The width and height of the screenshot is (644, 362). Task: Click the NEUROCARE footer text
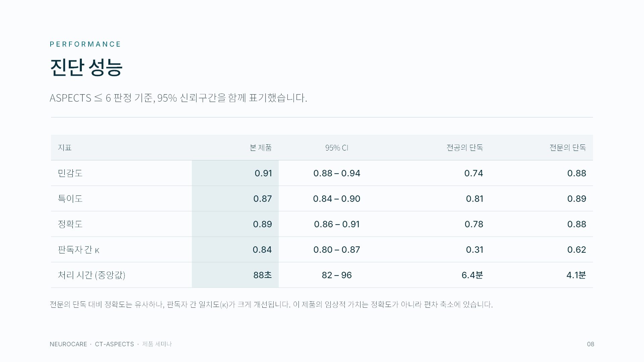point(68,344)
